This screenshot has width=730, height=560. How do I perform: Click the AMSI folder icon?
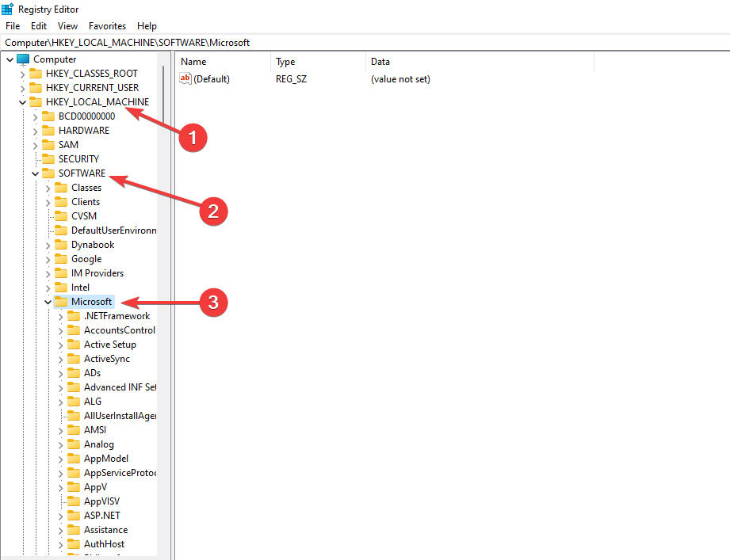(x=74, y=430)
